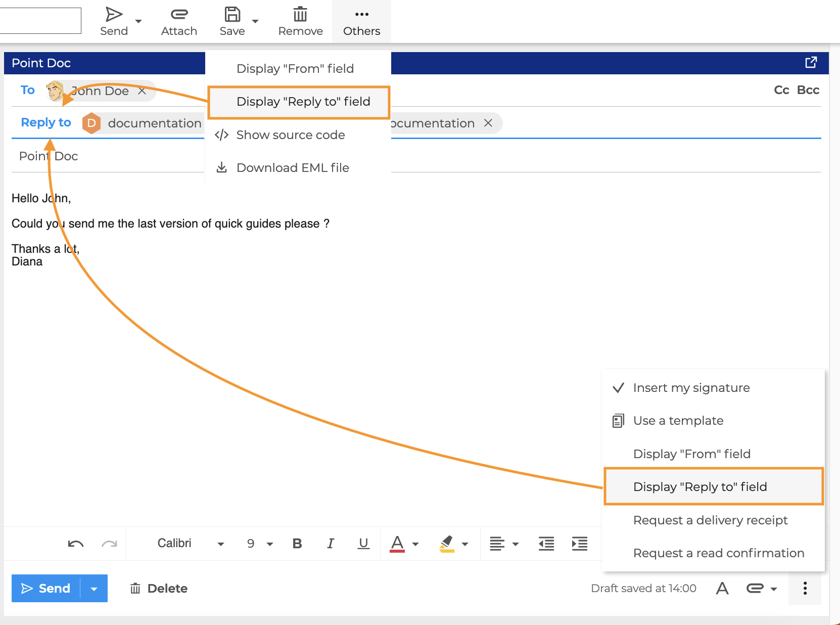The height and width of the screenshot is (625, 840).
Task: Click the Remove trash icon in top toolbar
Action: 300,15
